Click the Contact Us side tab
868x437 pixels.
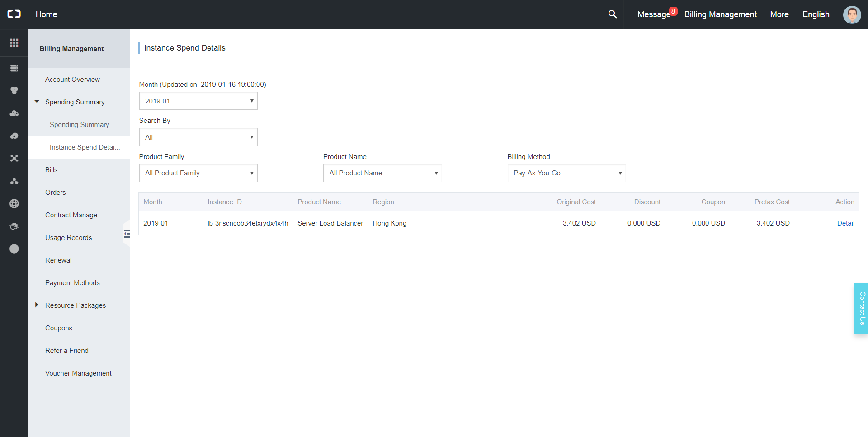862,308
